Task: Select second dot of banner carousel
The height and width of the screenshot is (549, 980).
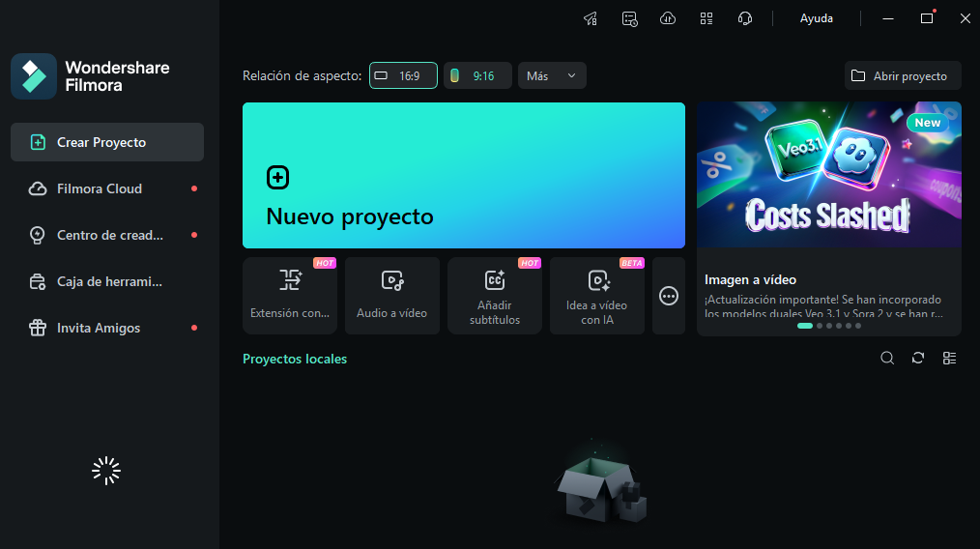Action: click(x=820, y=326)
